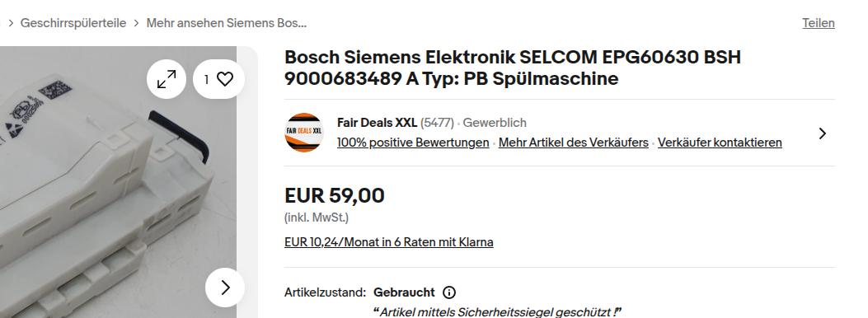Open Fair Deals XXL seller name link

377,122
